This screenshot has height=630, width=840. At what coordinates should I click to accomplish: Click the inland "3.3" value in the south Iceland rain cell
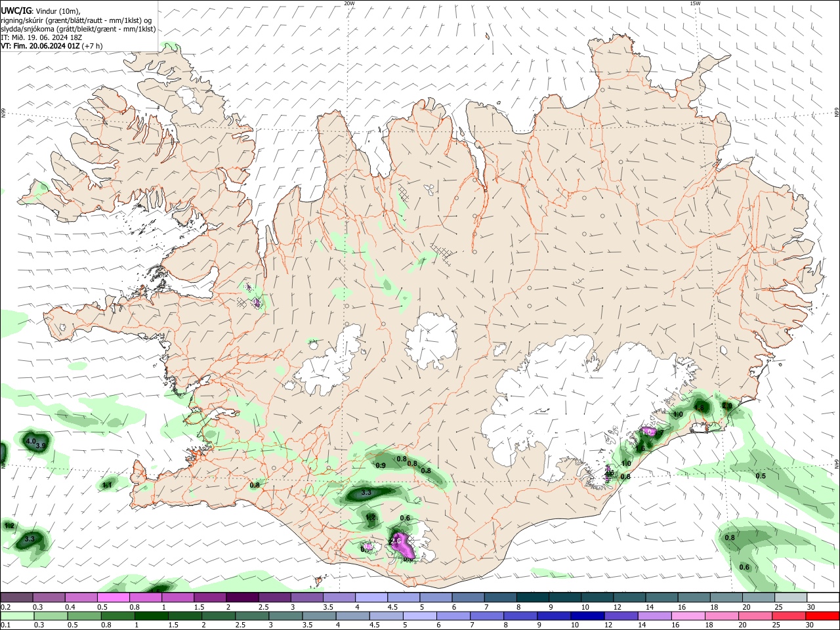pos(366,492)
